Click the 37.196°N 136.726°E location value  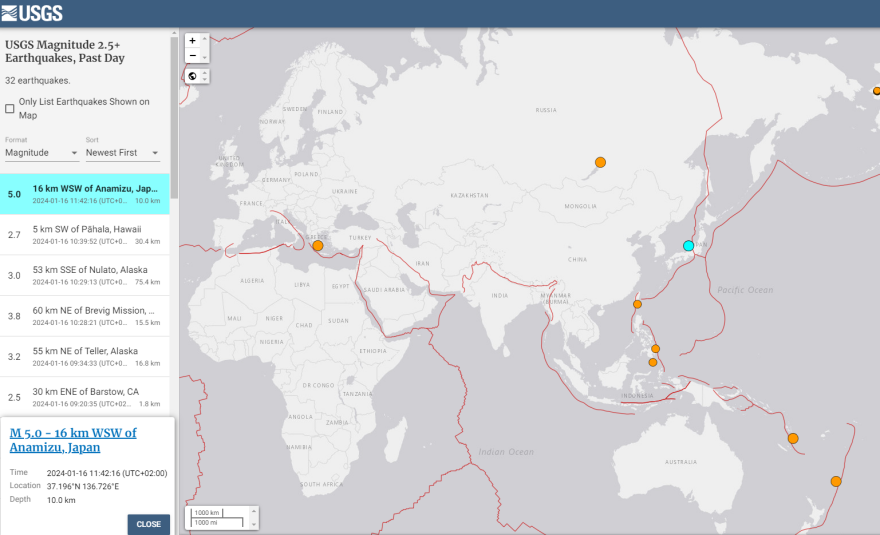82,486
